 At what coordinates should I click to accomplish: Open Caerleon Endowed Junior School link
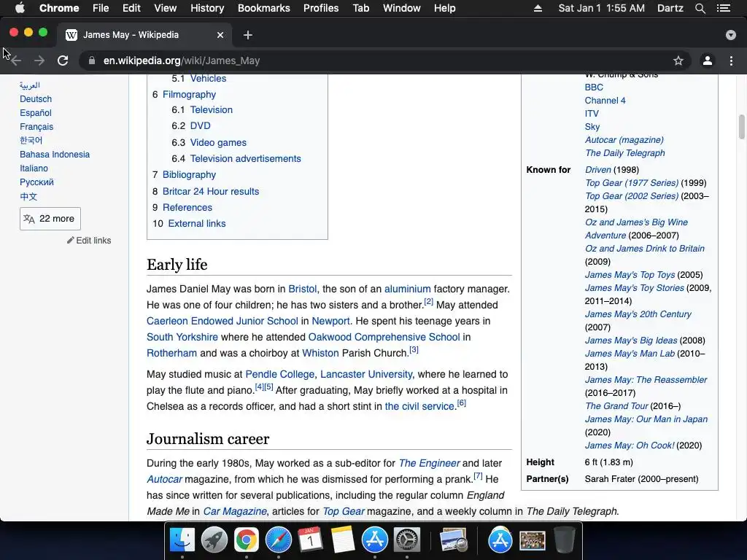click(222, 321)
